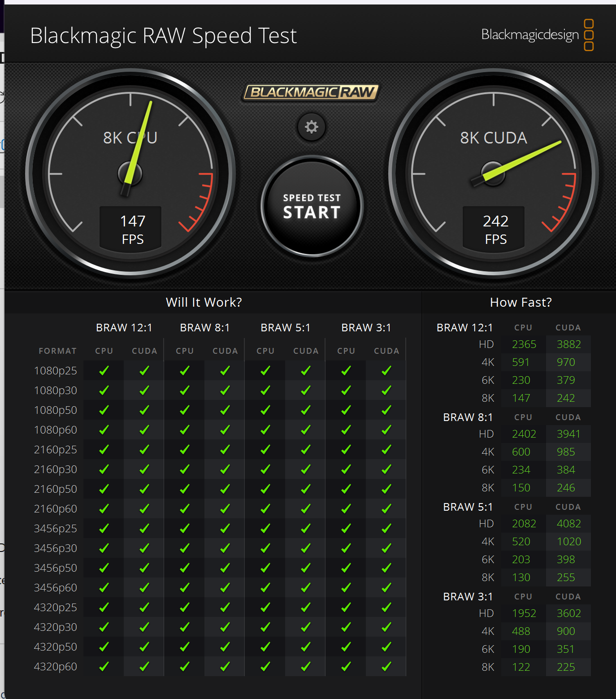The width and height of the screenshot is (616, 699).
Task: Click the FORMAT column label
Action: (x=58, y=351)
